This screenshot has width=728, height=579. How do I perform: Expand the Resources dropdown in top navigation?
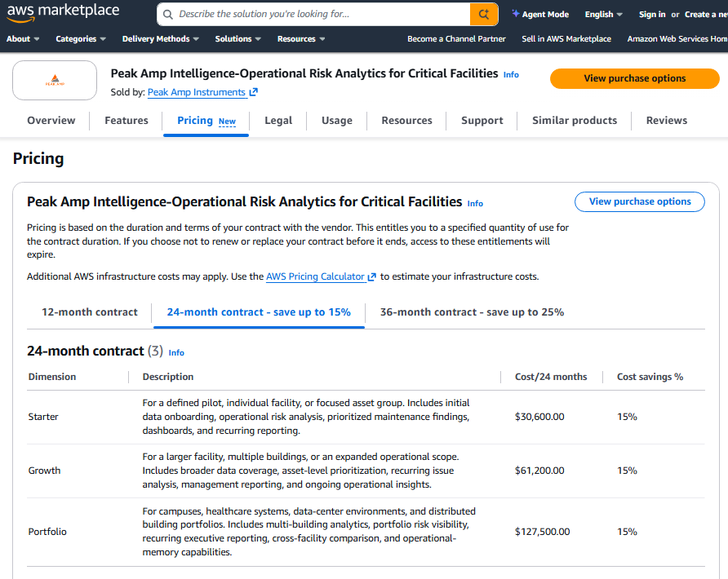coord(301,39)
